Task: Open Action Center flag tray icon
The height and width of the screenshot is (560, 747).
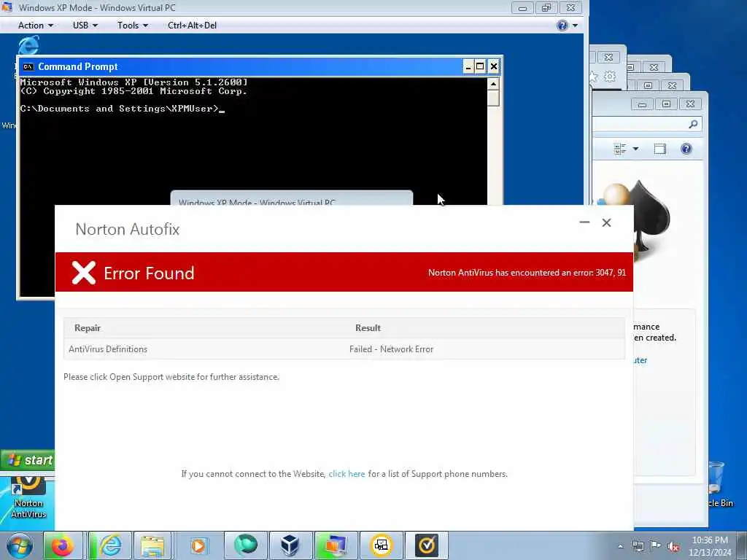Action: (656, 546)
